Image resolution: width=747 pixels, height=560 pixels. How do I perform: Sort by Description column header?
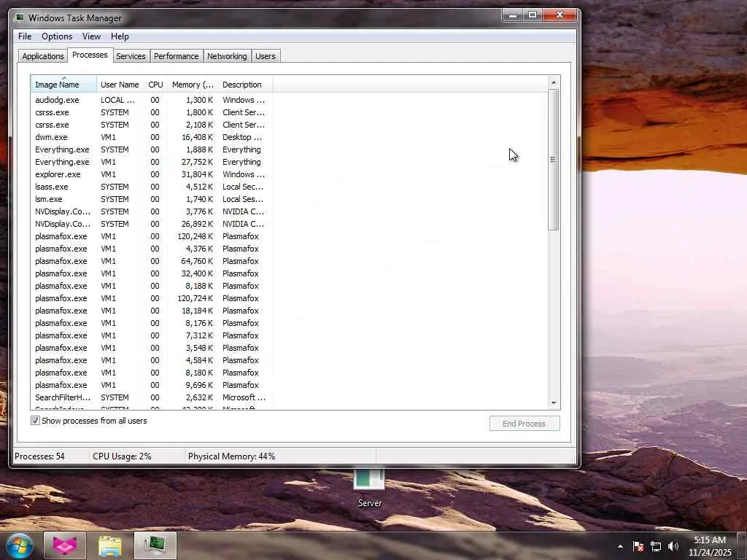point(245,85)
